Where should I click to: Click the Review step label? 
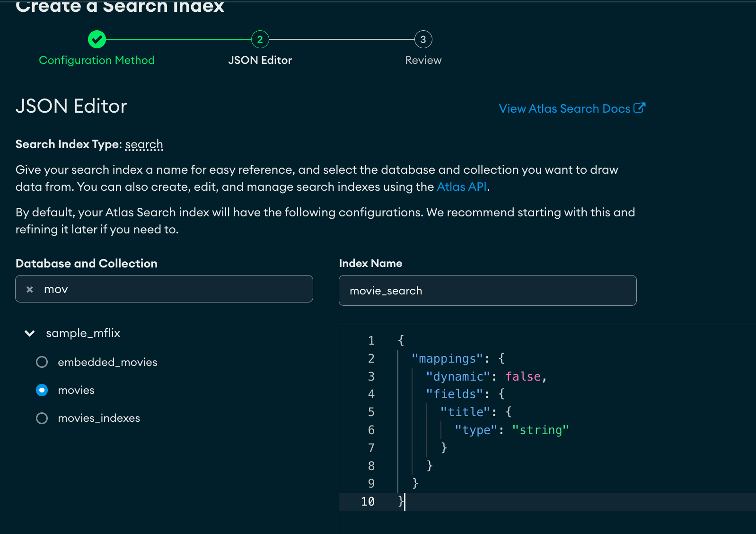click(x=423, y=60)
